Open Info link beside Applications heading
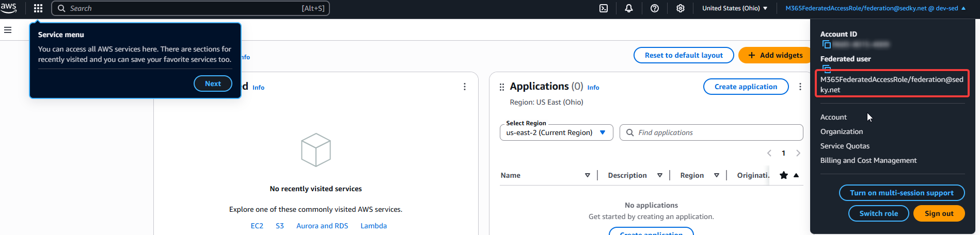980x235 pixels. (x=593, y=88)
